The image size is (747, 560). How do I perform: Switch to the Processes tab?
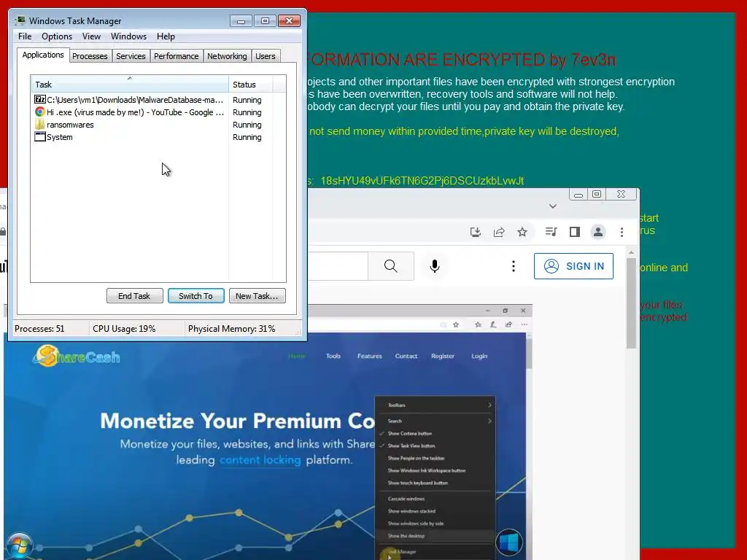tap(90, 56)
